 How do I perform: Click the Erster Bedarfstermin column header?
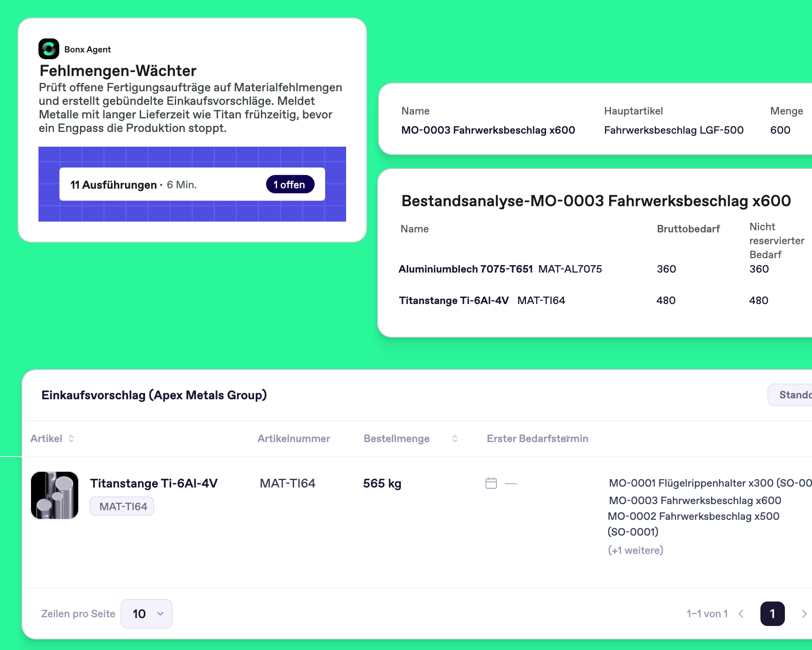pos(538,439)
